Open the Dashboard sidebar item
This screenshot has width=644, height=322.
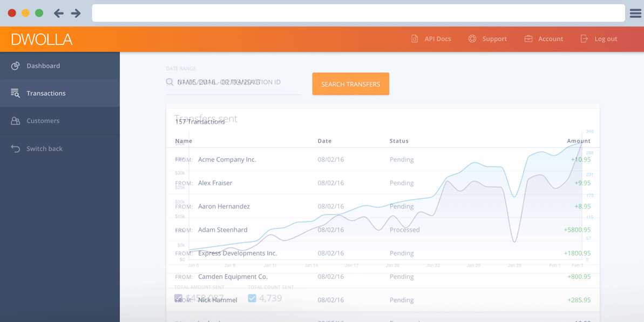[x=59, y=66]
